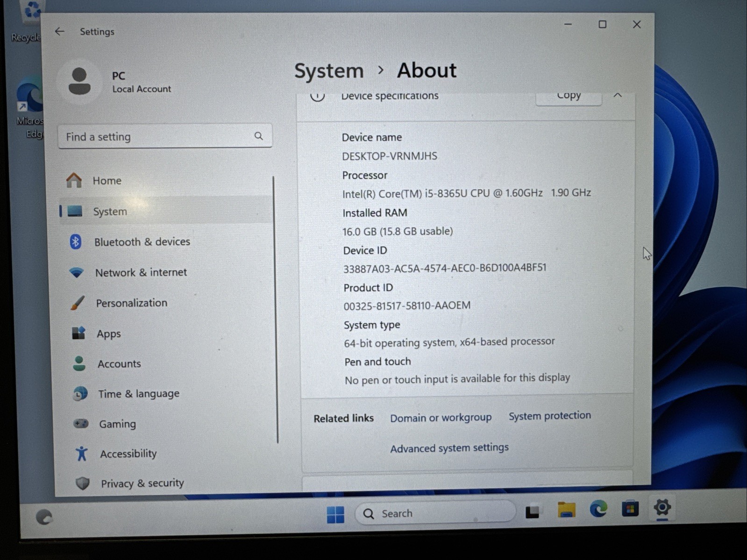Open File Explorer from the taskbar
This screenshot has width=747, height=560.
click(x=566, y=510)
